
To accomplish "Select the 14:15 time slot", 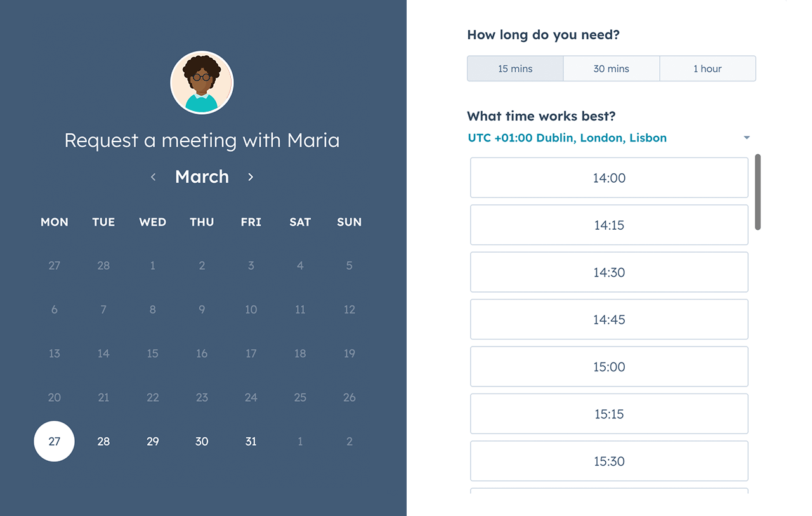I will (609, 225).
